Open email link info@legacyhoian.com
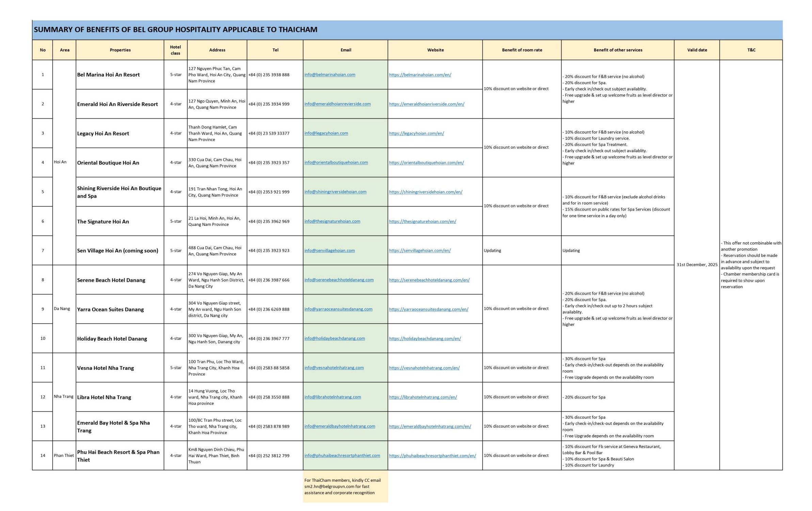 coord(326,133)
